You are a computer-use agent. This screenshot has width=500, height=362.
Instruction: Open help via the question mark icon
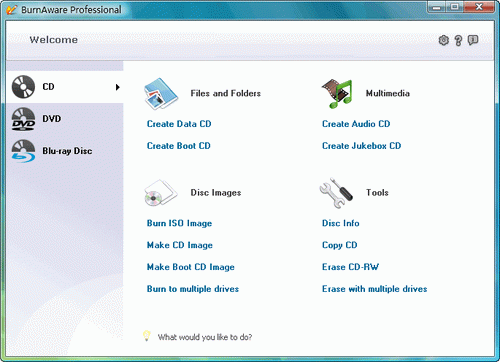(459, 40)
